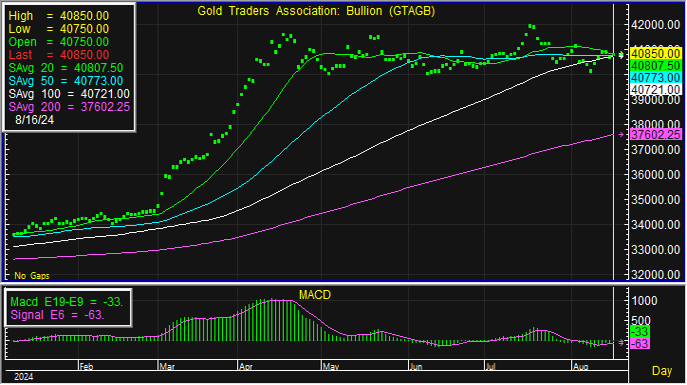The width and height of the screenshot is (687, 385).
Task: Select the Day interval label
Action: 662,371
